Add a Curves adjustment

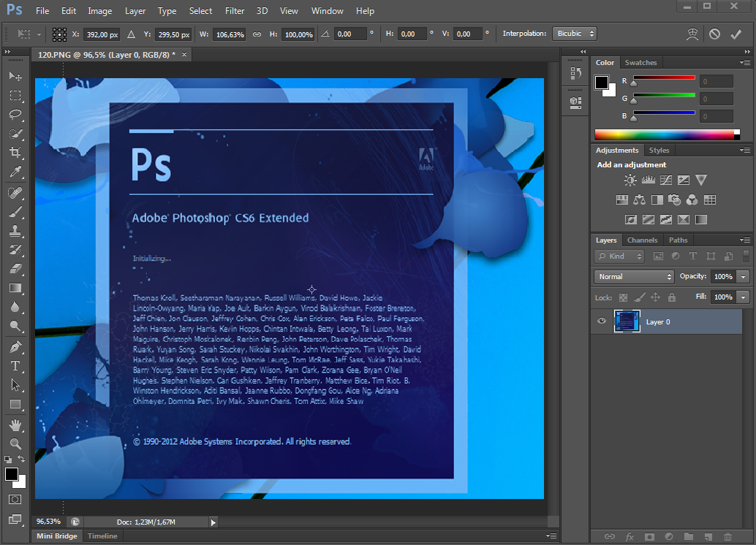(666, 180)
